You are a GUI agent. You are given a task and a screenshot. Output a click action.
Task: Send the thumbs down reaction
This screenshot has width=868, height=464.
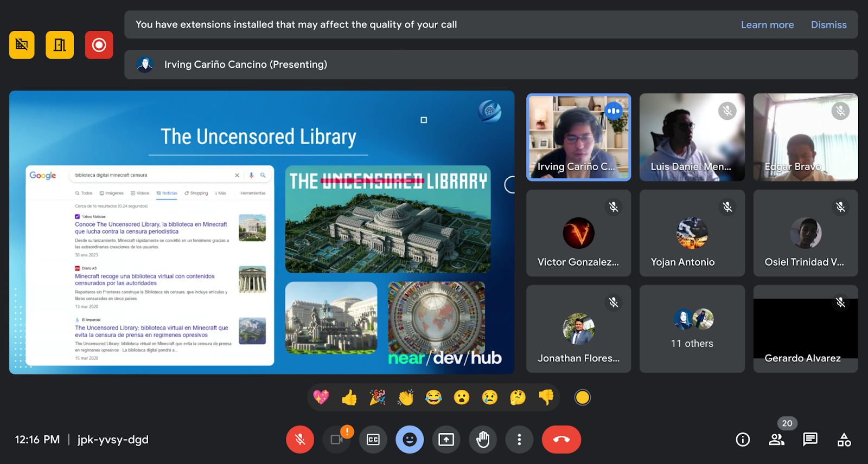(546, 397)
